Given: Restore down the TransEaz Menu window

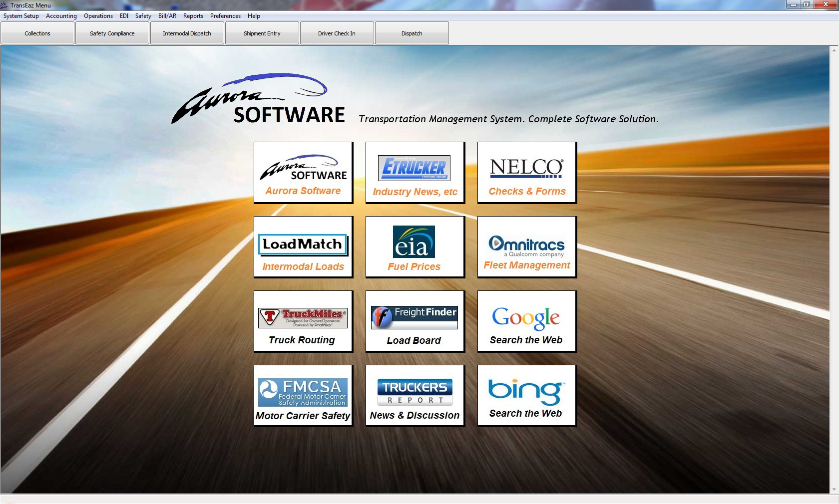Looking at the screenshot, I should pyautogui.click(x=806, y=4).
